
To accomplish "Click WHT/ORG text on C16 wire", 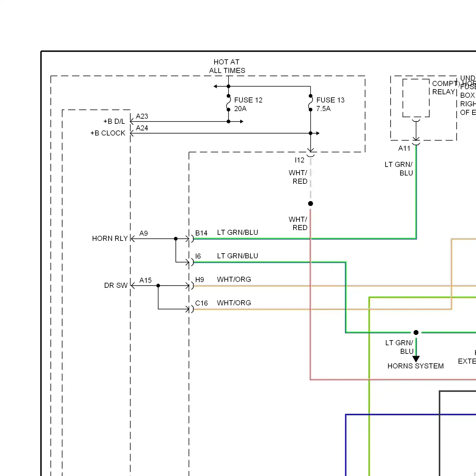I will click(x=234, y=303).
